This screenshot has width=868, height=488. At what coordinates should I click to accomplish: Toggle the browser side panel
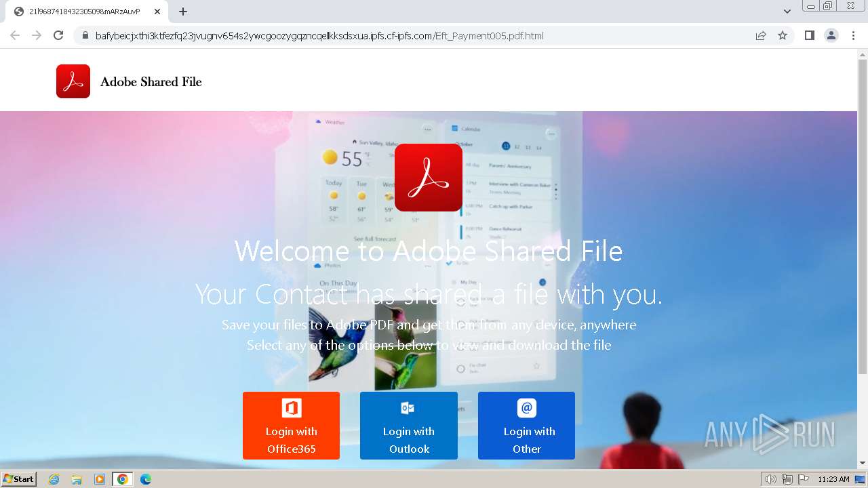point(809,36)
